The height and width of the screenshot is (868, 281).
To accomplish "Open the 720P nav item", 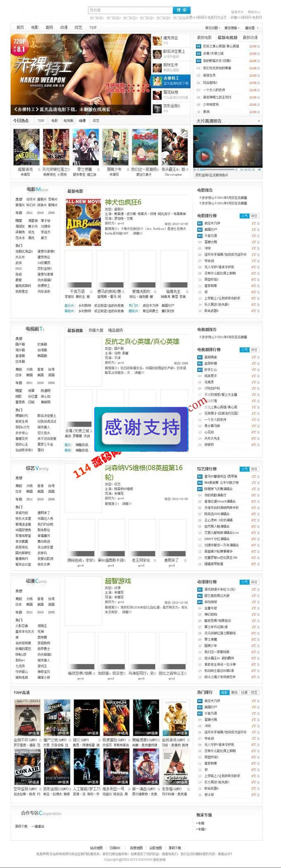I will [93, 27].
